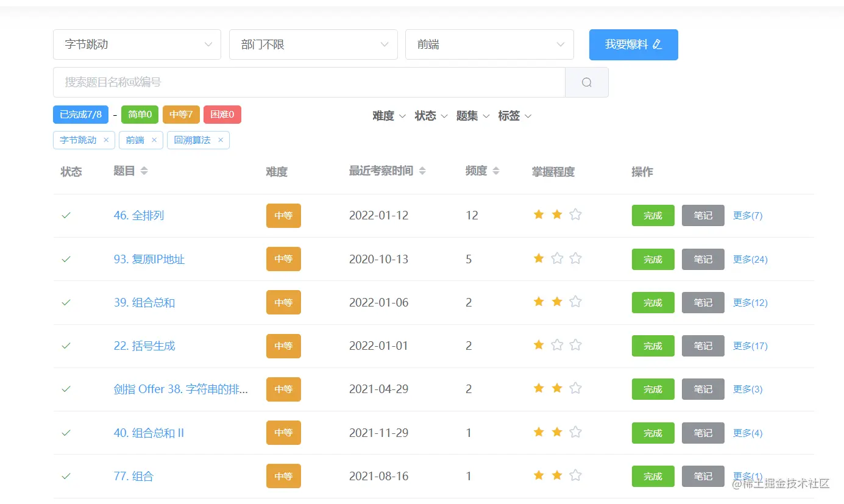Click 笔记 button for 46. 全排列
This screenshot has height=504, width=844.
tap(703, 215)
